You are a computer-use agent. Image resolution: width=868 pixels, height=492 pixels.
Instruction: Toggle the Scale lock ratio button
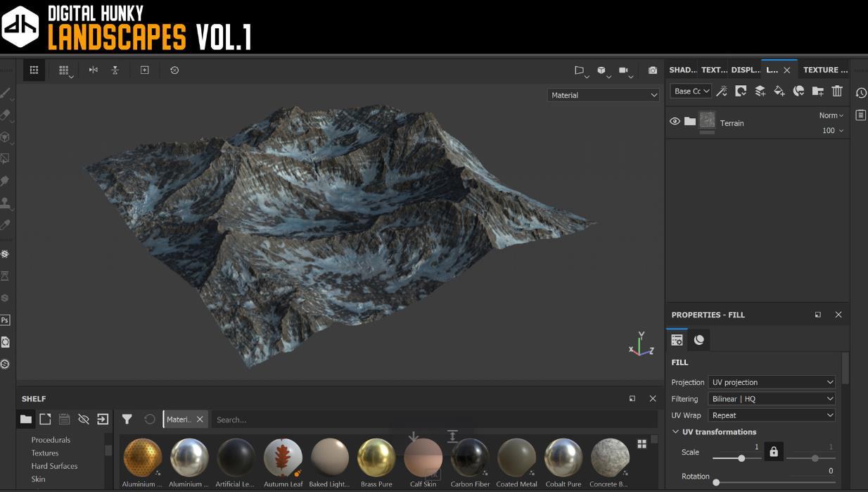coord(774,452)
